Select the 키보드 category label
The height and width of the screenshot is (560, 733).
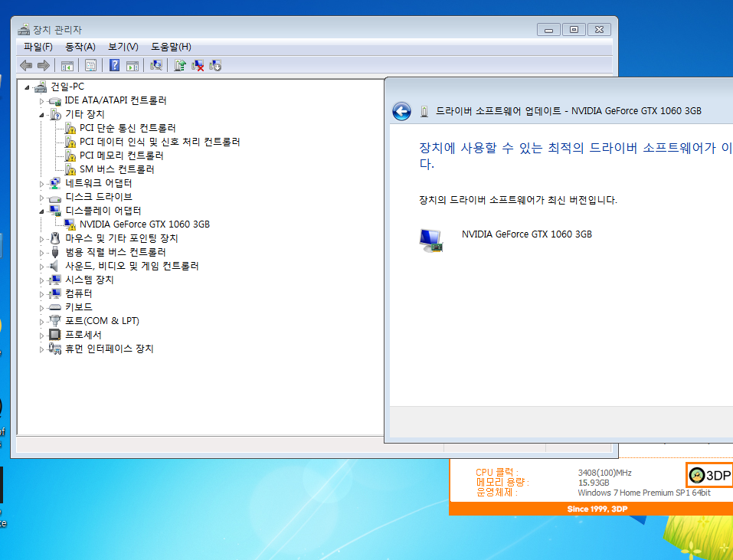click(79, 307)
